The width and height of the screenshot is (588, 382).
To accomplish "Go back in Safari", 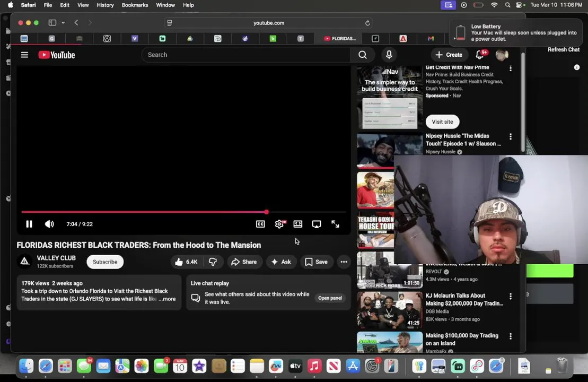I will 76,22.
